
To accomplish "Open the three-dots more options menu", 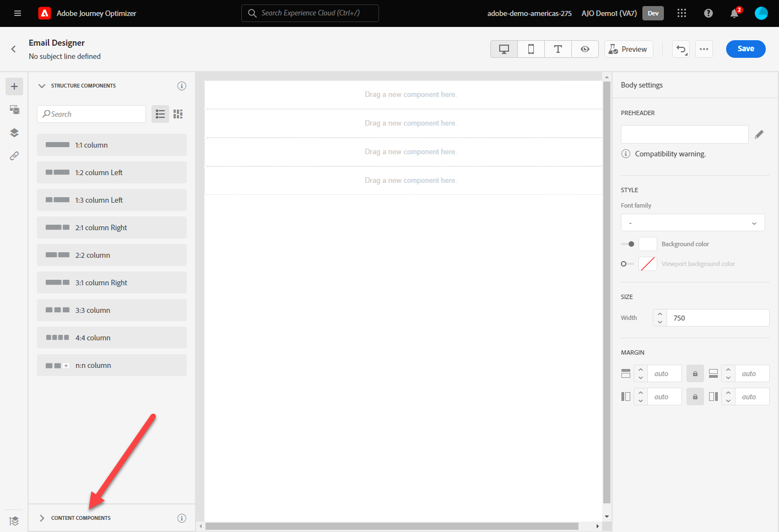I will 704,49.
